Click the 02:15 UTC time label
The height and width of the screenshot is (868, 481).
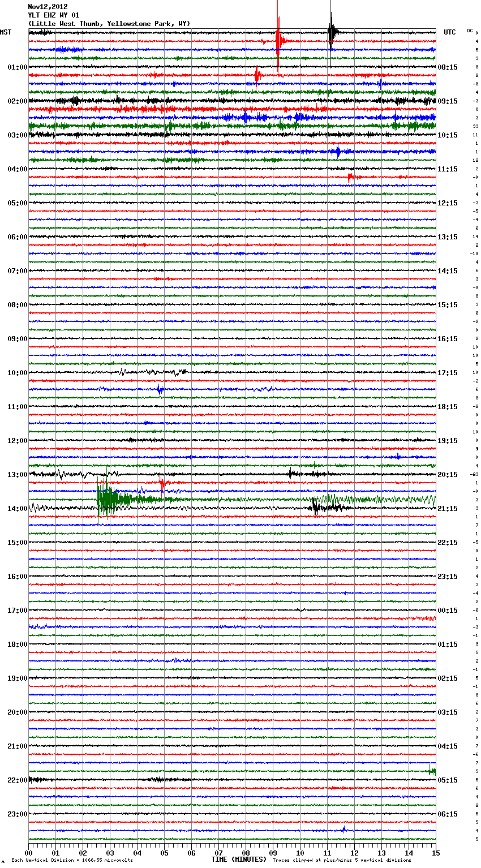[448, 678]
